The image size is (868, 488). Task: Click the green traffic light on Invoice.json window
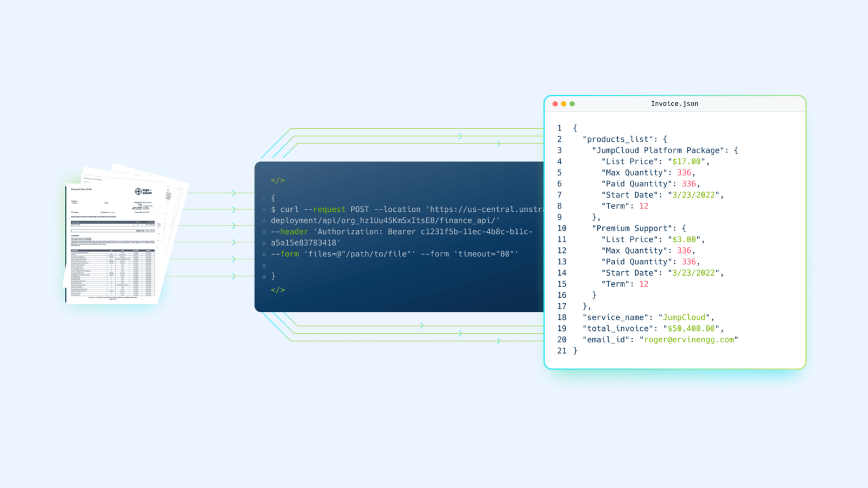572,104
